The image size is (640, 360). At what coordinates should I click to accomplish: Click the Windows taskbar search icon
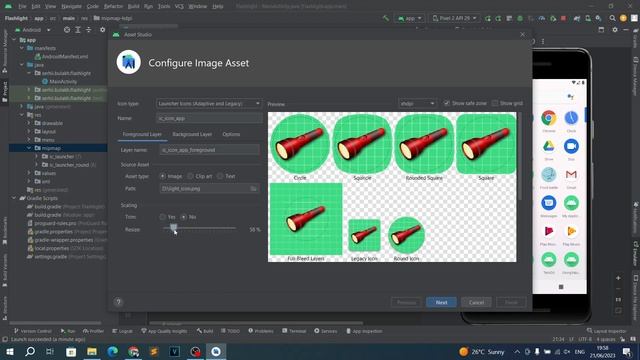pyautogui.click(x=30, y=351)
